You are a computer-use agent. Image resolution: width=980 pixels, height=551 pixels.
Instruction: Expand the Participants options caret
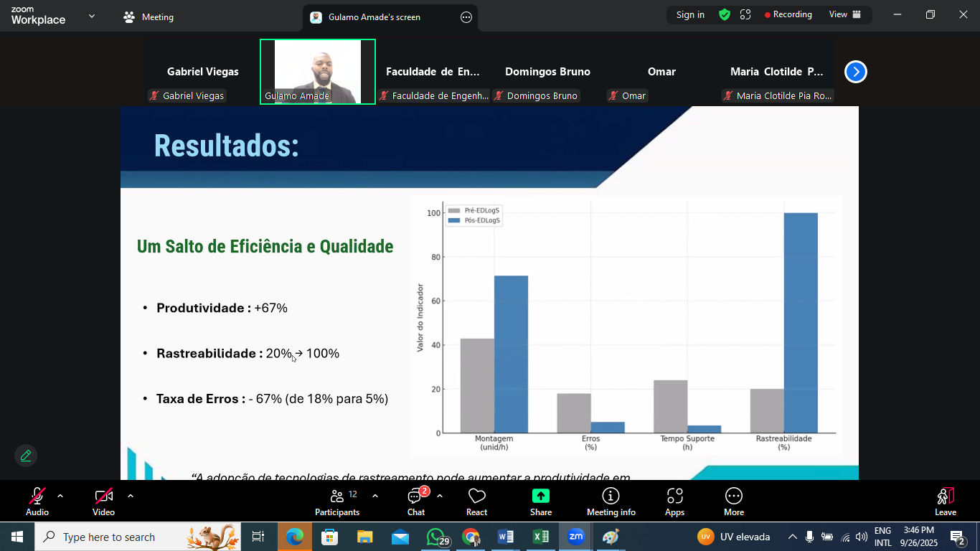[375, 496]
